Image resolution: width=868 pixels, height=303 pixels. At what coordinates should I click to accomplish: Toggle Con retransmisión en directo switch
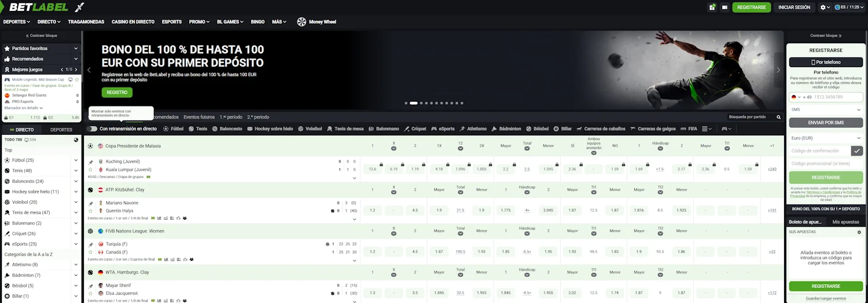point(91,128)
